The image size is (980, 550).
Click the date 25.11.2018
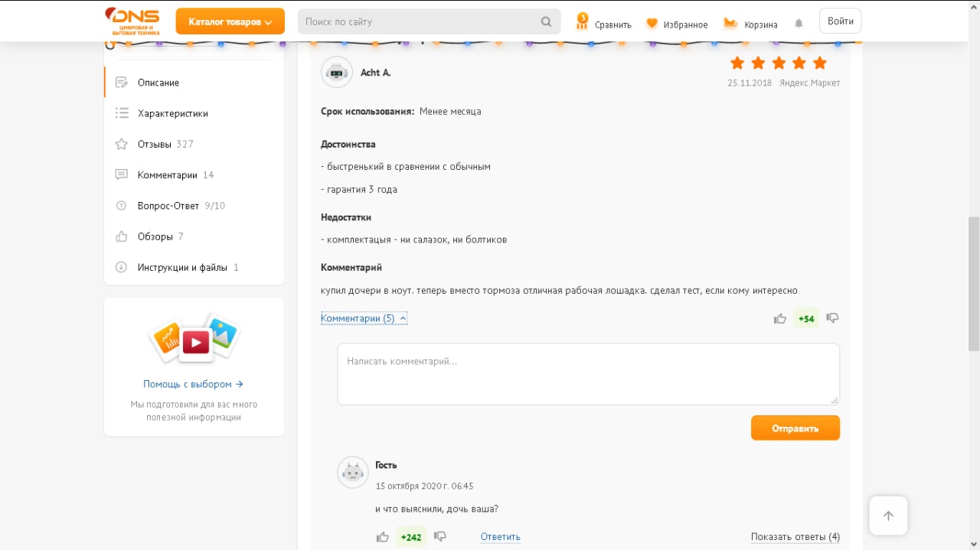(750, 83)
